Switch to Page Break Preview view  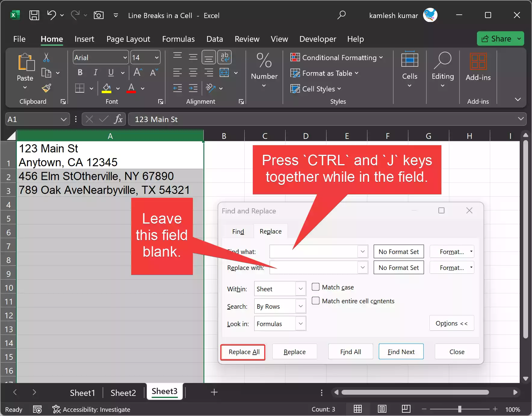tap(406, 409)
